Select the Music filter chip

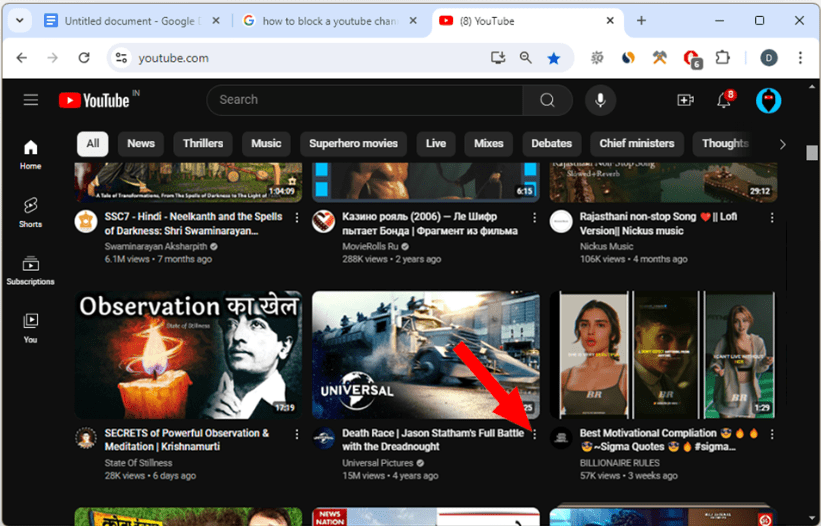tap(266, 144)
